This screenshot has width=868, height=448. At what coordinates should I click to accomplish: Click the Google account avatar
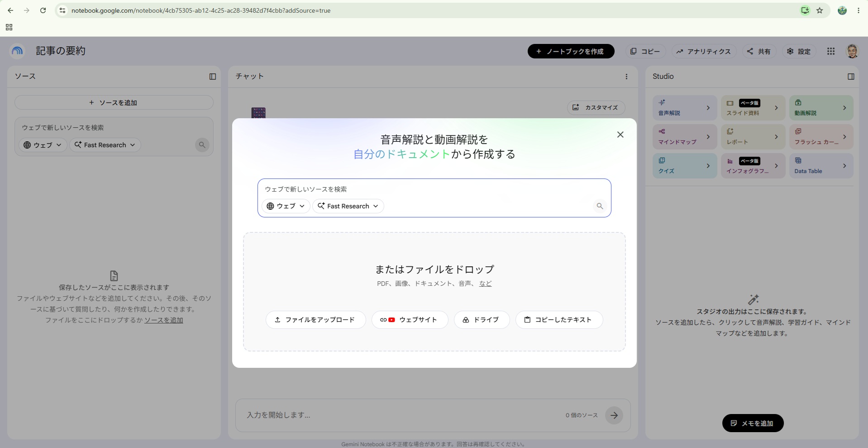[852, 51]
